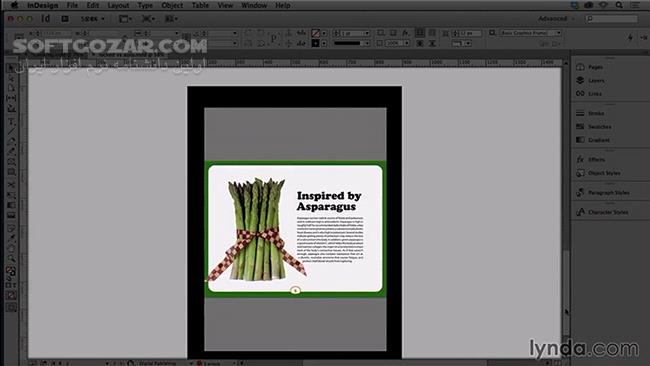Open Adobe Bridge from the application bar

[x=65, y=19]
